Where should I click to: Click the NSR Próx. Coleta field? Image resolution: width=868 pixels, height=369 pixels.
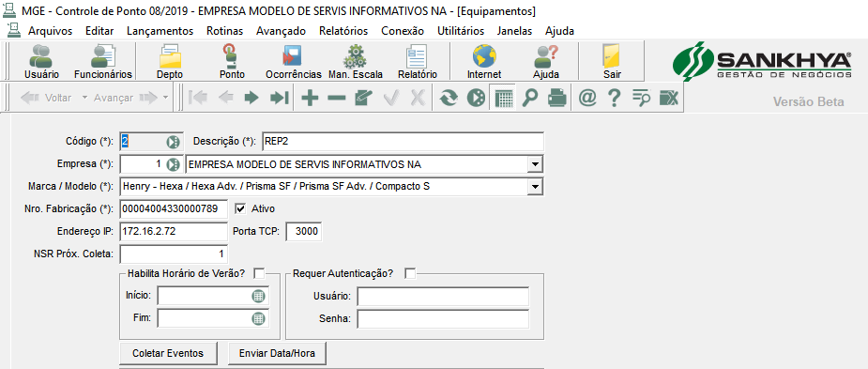click(x=174, y=254)
